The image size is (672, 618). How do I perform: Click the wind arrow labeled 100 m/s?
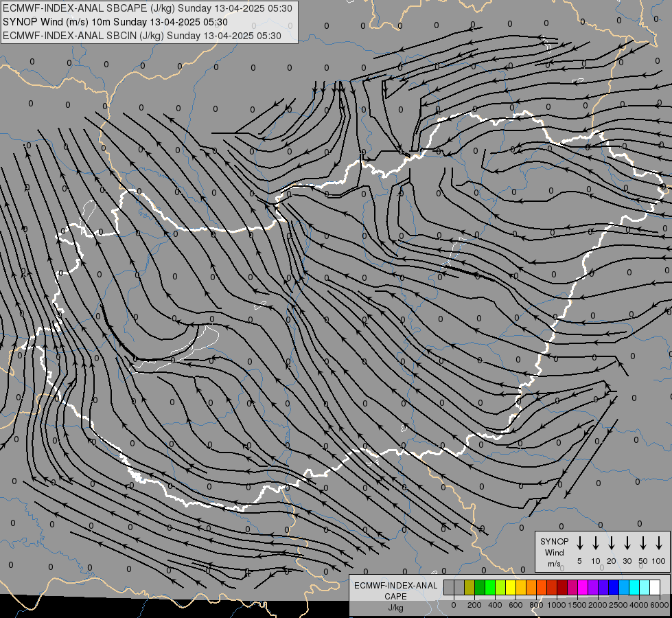click(x=659, y=543)
